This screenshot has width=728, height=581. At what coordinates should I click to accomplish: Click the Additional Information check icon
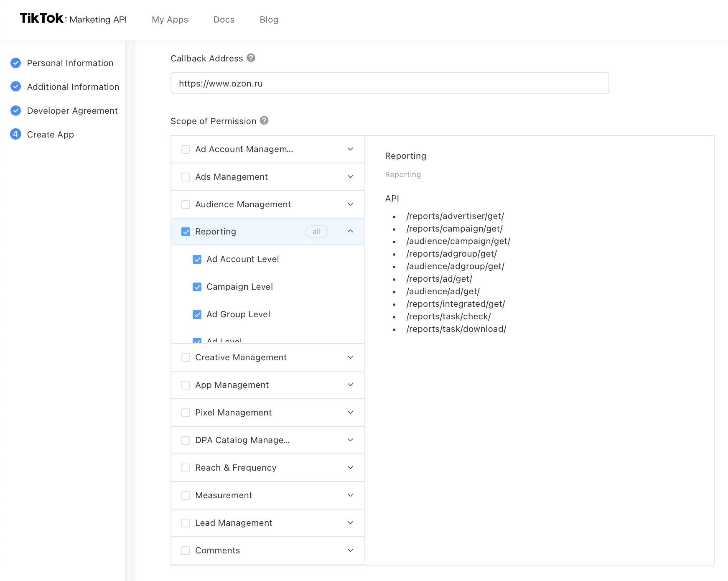click(x=15, y=87)
